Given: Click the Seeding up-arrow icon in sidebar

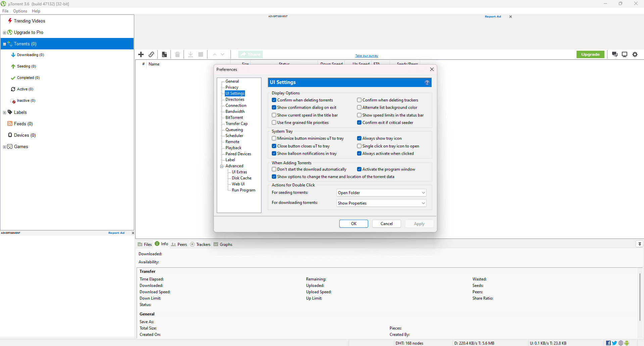Looking at the screenshot, I should 13,67.
